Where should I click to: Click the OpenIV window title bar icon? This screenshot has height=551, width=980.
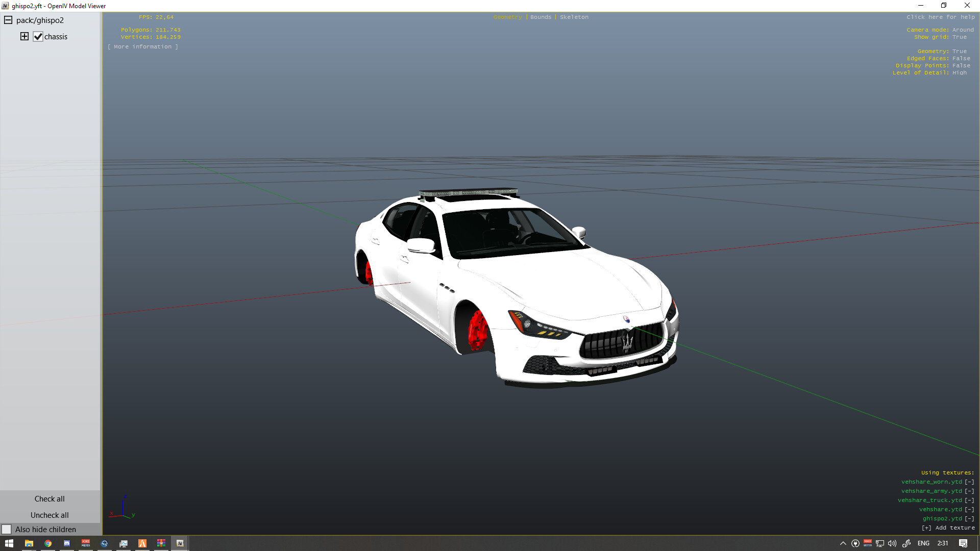5,6
